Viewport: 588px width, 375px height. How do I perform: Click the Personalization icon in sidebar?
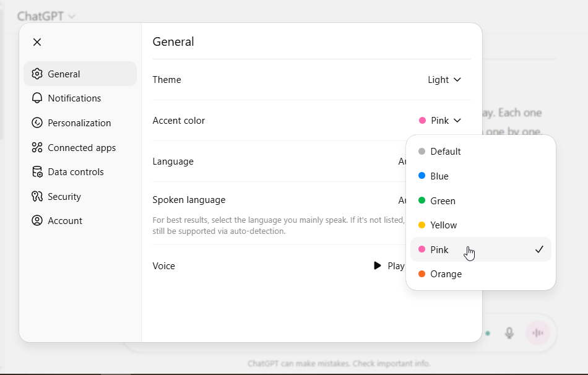pos(37,123)
